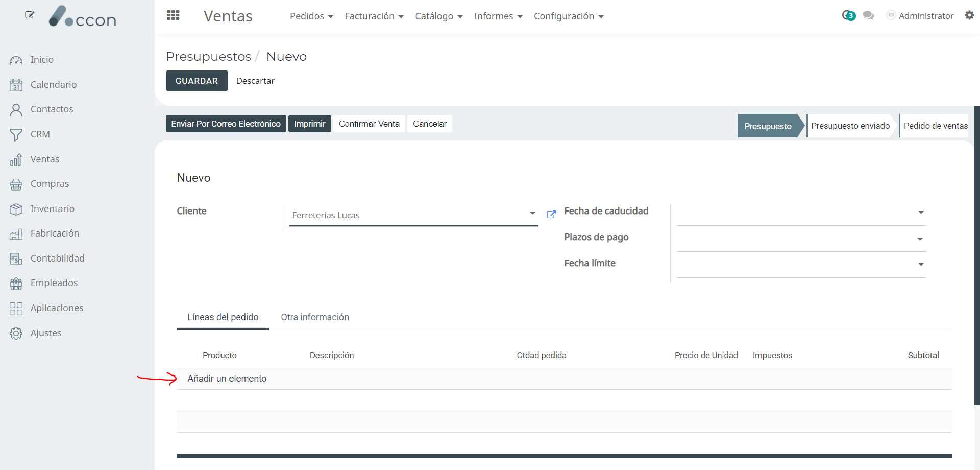This screenshot has height=470, width=980.
Task: Open activities clock icon with badge 3
Action: pyautogui.click(x=848, y=16)
